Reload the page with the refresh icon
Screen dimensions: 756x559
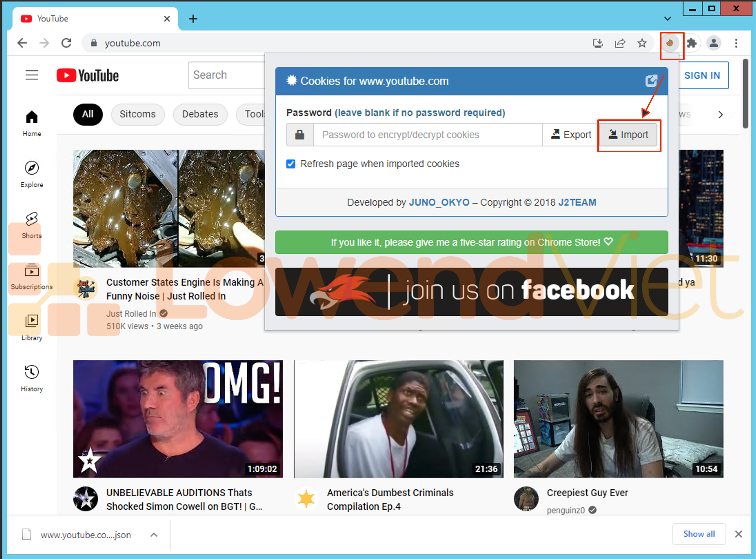click(x=66, y=43)
